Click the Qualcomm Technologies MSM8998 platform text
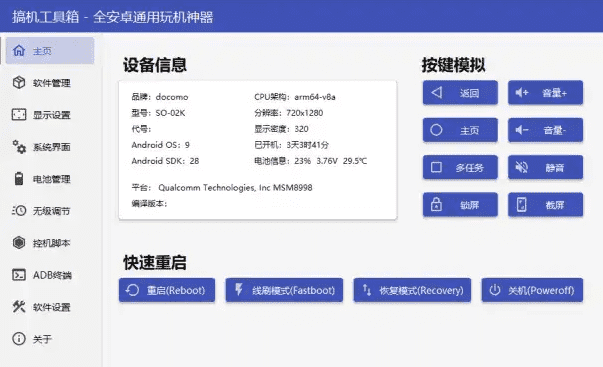Viewport: 603px width, 367px height. 235,187
